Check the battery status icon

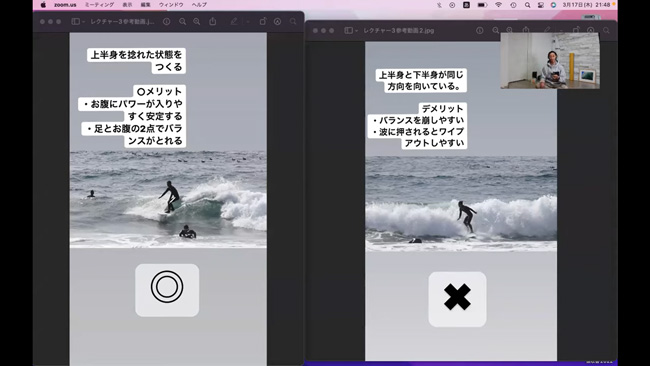click(x=482, y=5)
